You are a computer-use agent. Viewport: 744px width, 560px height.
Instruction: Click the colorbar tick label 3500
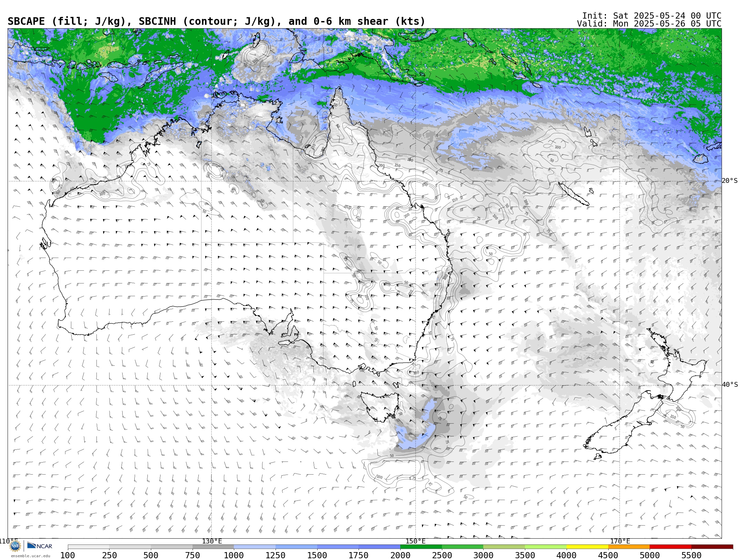click(525, 556)
